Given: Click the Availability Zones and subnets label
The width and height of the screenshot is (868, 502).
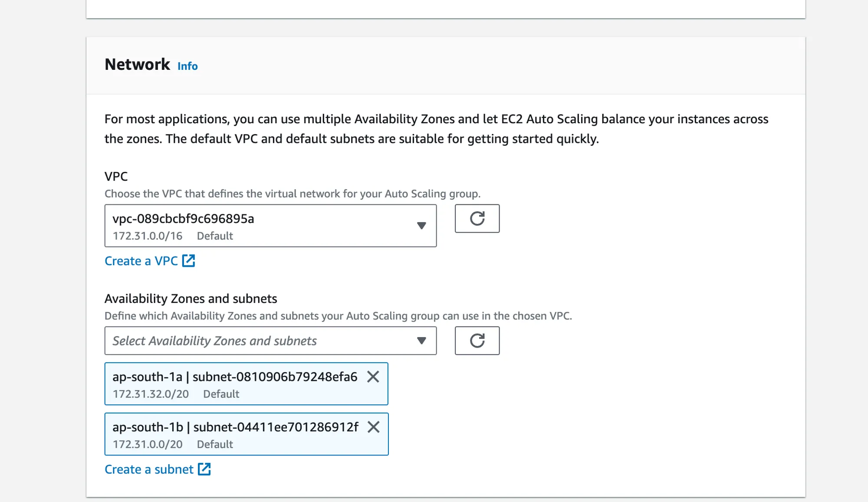Looking at the screenshot, I should click(x=191, y=299).
